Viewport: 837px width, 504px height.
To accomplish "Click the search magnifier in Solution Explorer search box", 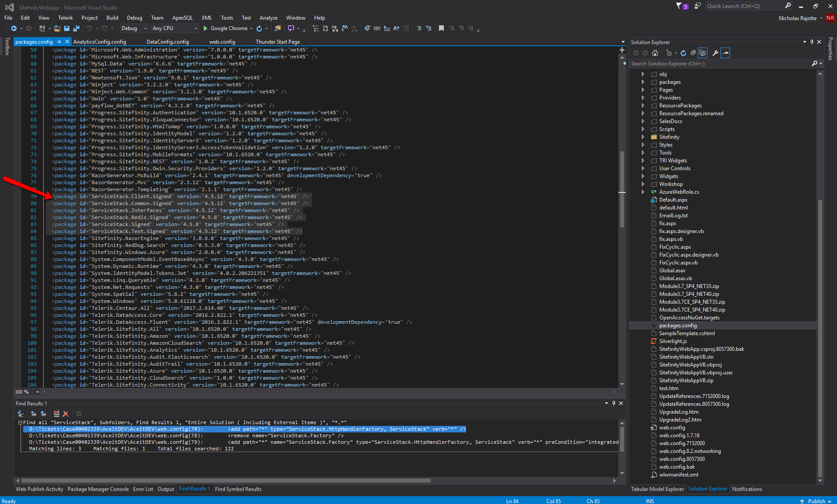I will tap(814, 64).
